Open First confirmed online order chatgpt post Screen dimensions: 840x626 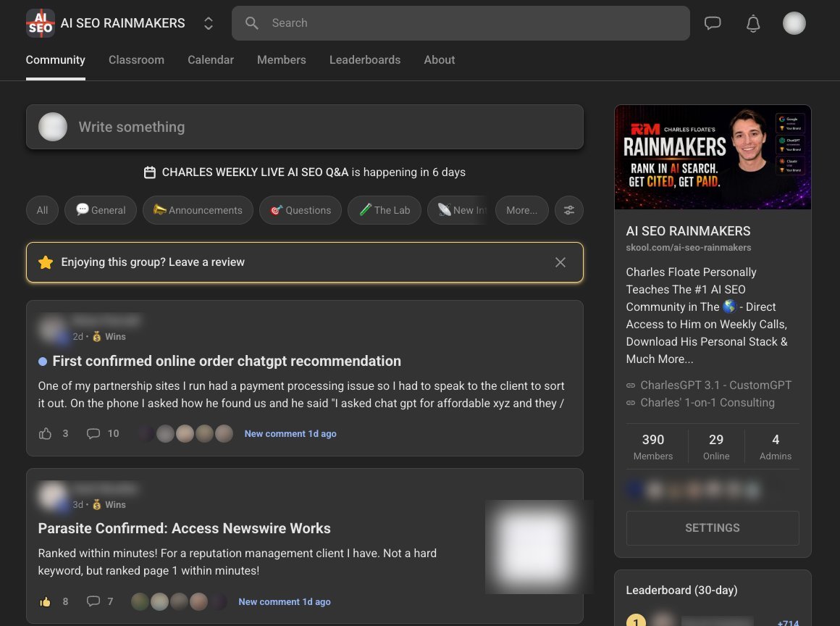click(x=227, y=362)
